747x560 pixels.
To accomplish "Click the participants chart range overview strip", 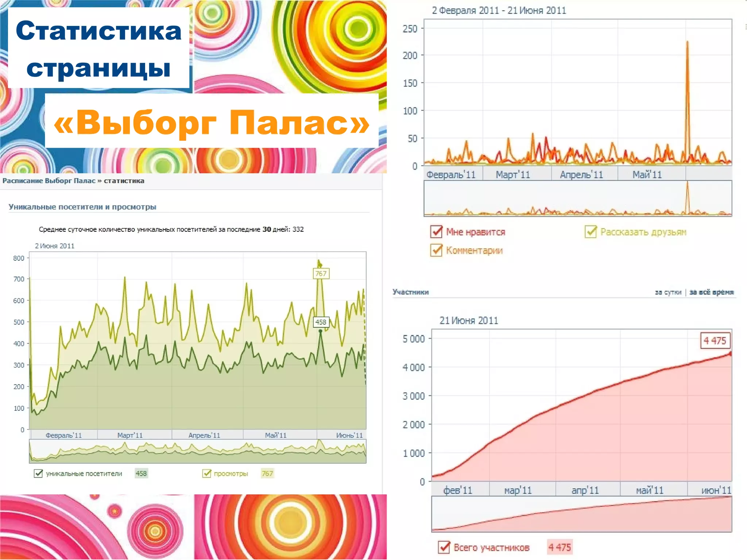I will tap(581, 514).
